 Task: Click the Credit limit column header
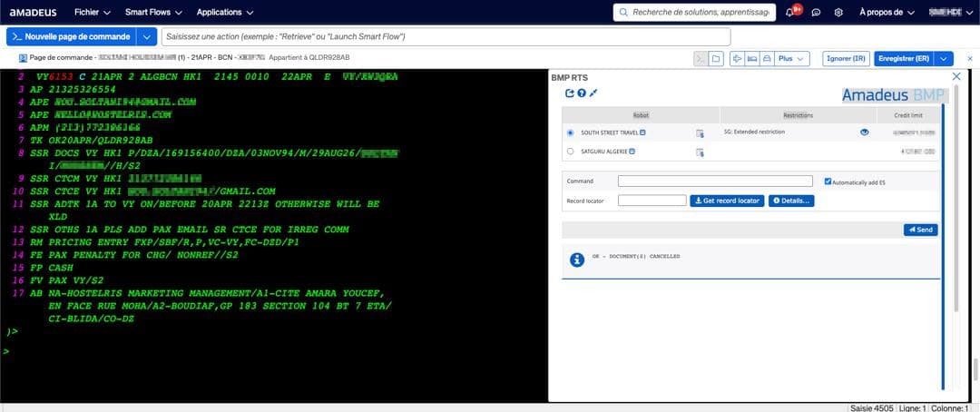(x=908, y=115)
